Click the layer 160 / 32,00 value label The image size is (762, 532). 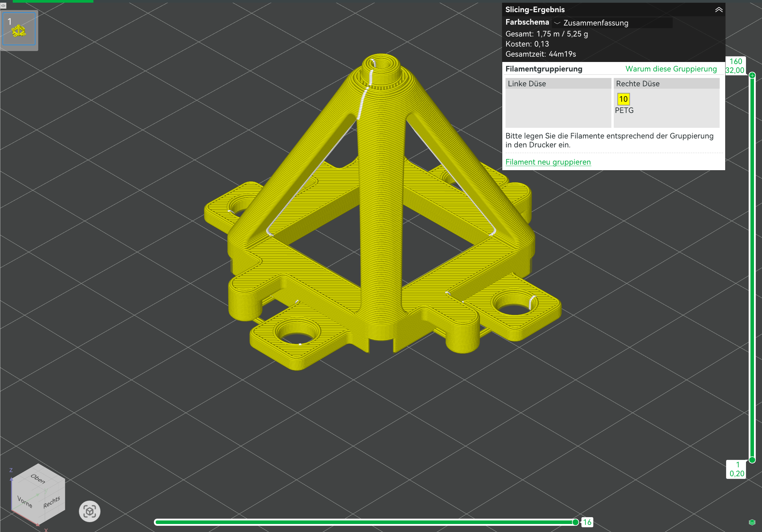735,66
